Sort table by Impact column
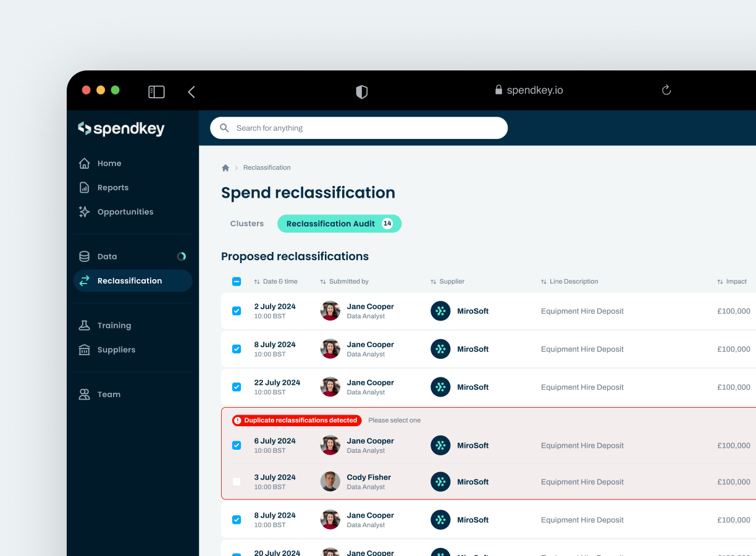The width and height of the screenshot is (756, 556). point(732,282)
